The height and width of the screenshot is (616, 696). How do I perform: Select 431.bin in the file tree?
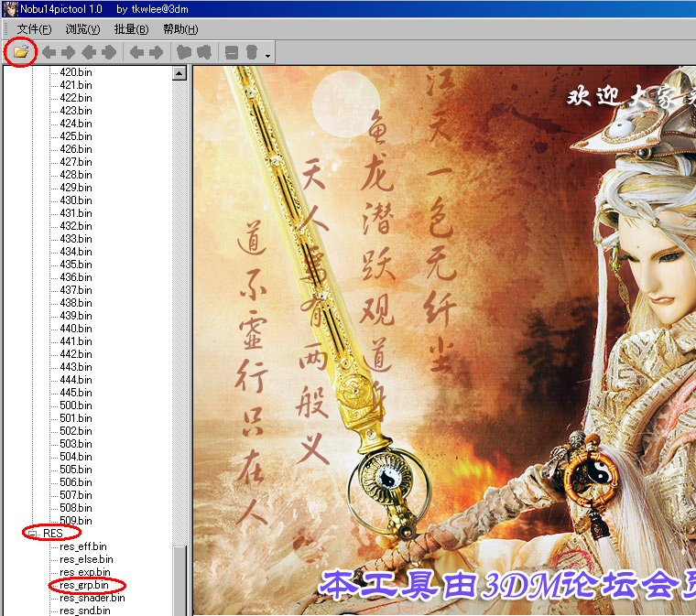(x=76, y=213)
